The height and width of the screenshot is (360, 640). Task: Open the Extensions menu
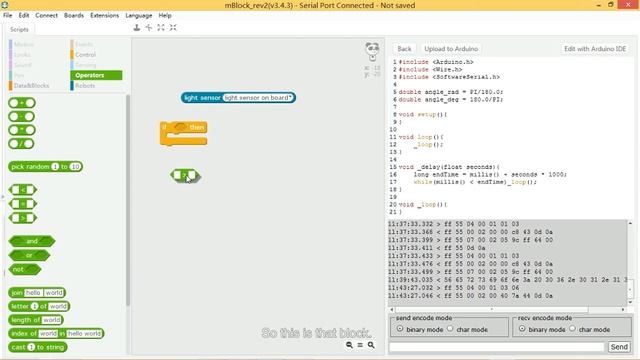click(x=104, y=16)
